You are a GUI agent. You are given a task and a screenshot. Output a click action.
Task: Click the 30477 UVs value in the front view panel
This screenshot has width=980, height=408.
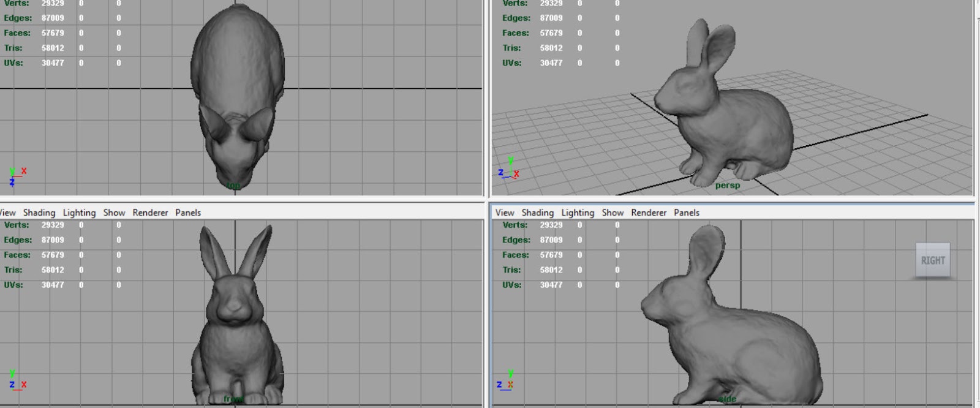pyautogui.click(x=53, y=285)
